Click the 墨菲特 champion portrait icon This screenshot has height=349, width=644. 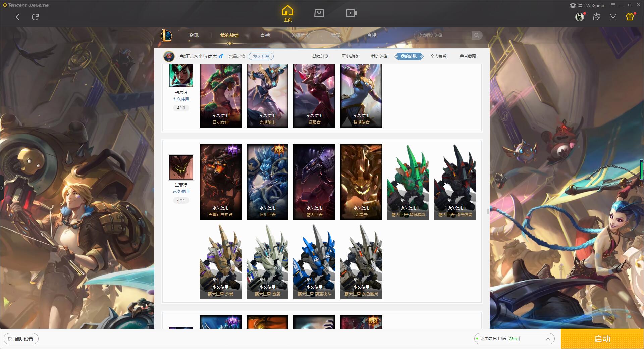(x=181, y=167)
